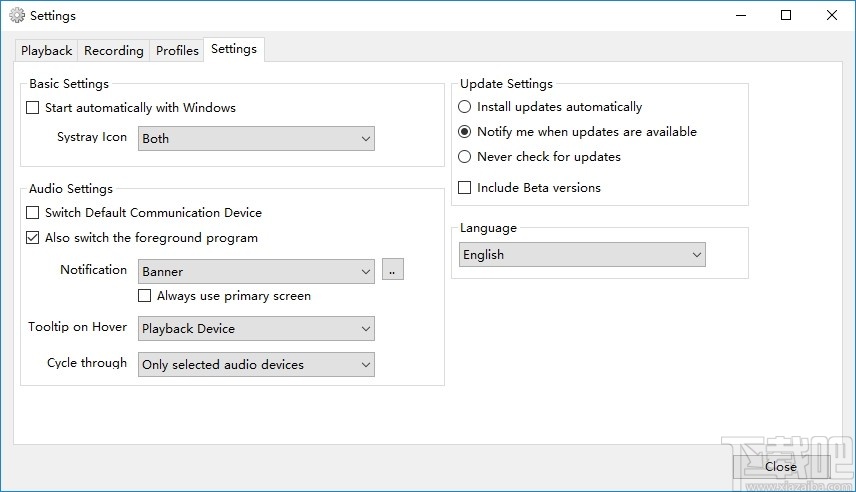Viewport: 856px width, 492px height.
Task: Open the Systray Icon dropdown
Action: pos(256,139)
